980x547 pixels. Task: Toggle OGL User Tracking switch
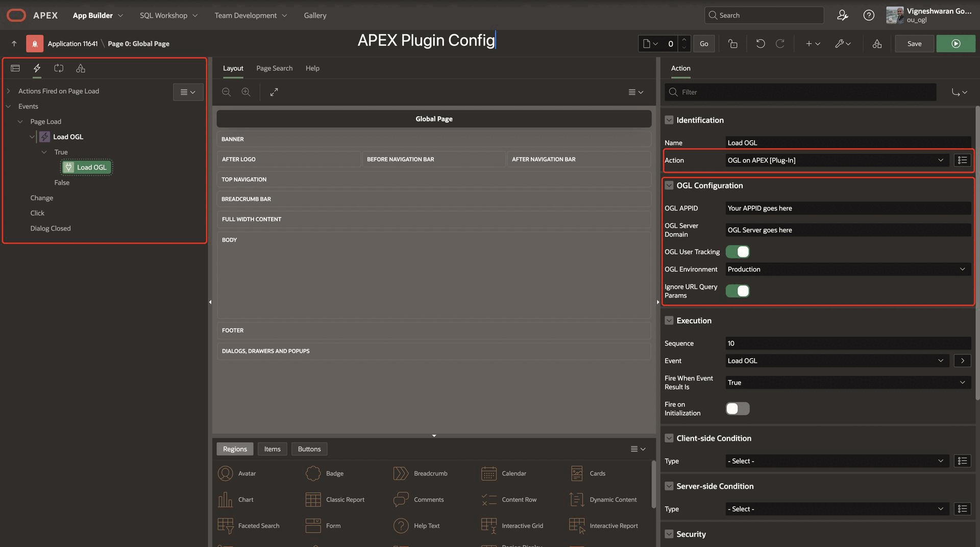tap(738, 252)
